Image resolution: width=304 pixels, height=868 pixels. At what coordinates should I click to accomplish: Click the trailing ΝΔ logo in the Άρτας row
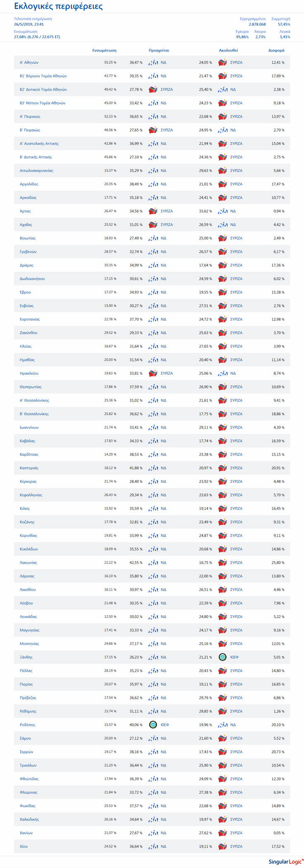point(223,211)
